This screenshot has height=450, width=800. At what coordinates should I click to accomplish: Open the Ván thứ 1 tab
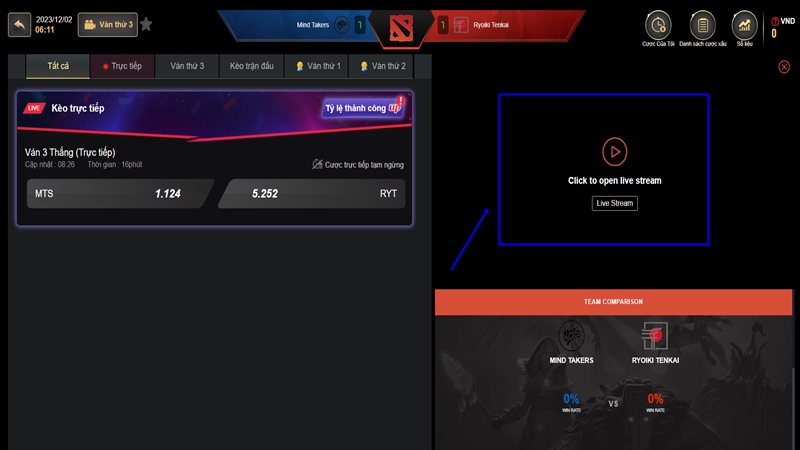coord(316,66)
